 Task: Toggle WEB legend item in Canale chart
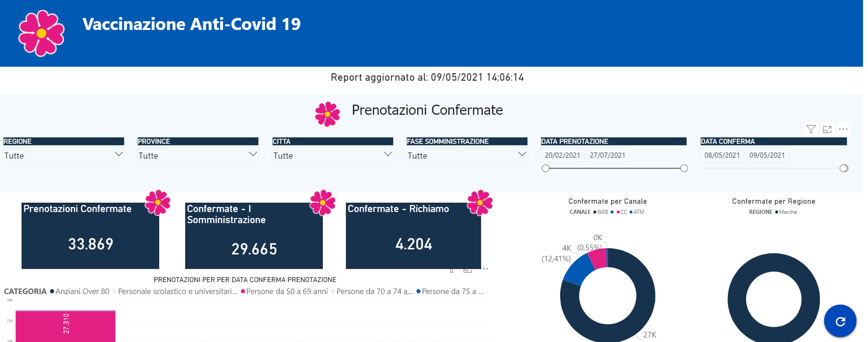point(601,212)
